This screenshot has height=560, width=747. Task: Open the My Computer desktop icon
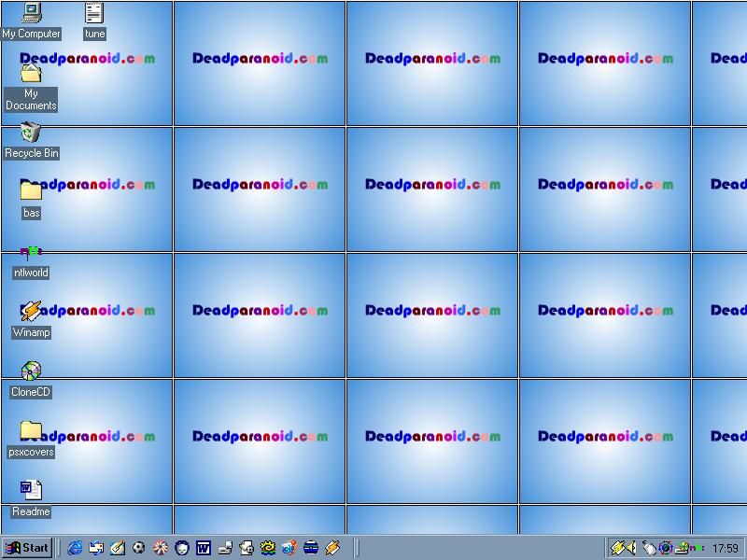point(31,13)
